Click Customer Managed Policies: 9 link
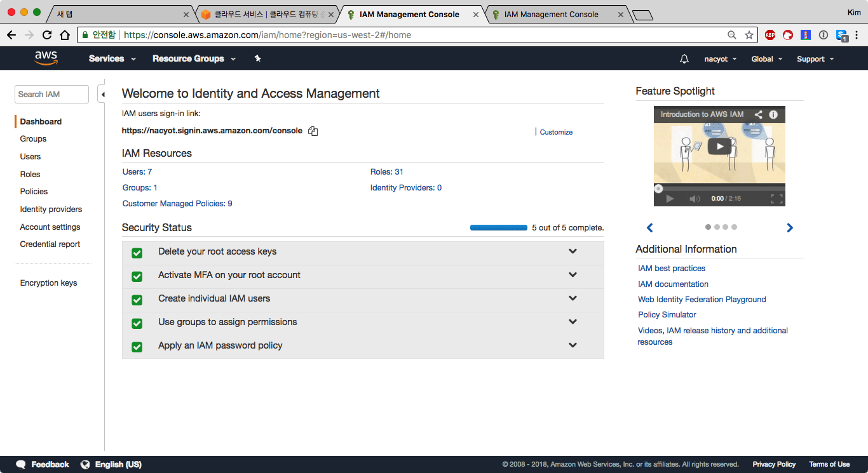This screenshot has height=473, width=868. (177, 203)
